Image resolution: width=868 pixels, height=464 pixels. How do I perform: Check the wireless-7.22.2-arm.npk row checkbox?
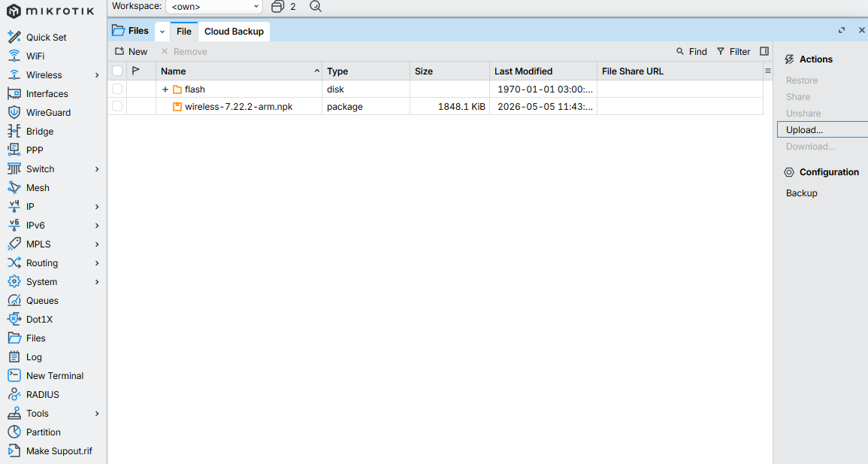(117, 106)
